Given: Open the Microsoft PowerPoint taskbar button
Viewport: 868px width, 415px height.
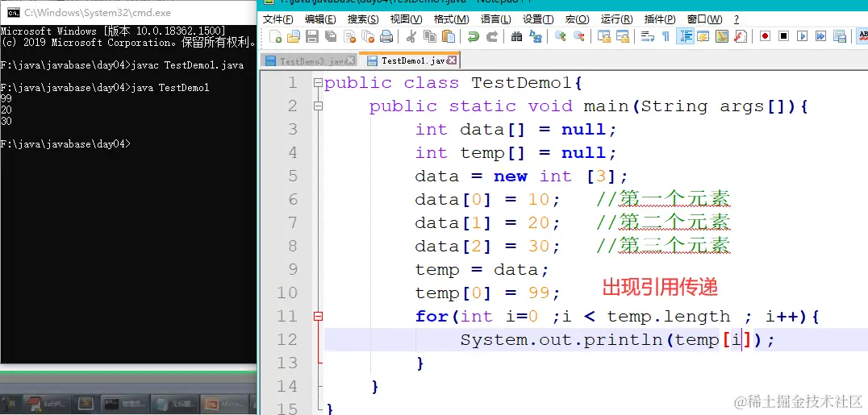Looking at the screenshot, I should pos(225,404).
